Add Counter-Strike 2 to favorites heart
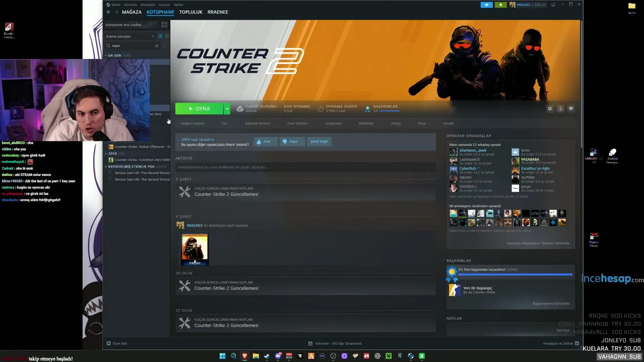 571,109
